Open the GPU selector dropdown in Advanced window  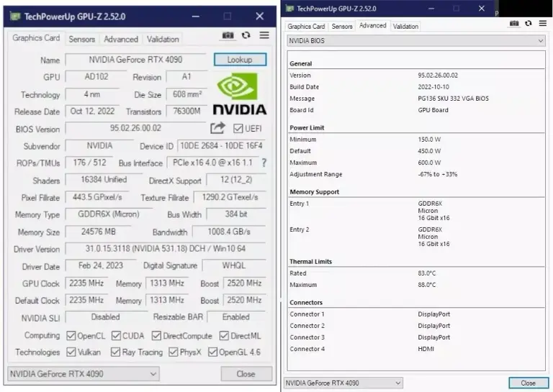tap(343, 383)
